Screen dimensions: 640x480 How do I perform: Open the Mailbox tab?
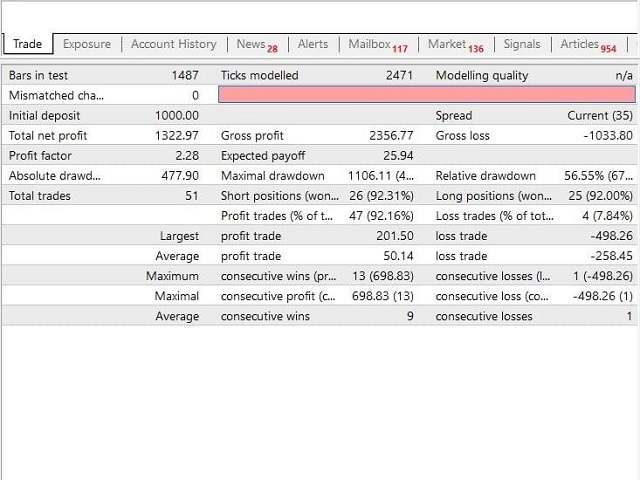coord(378,44)
